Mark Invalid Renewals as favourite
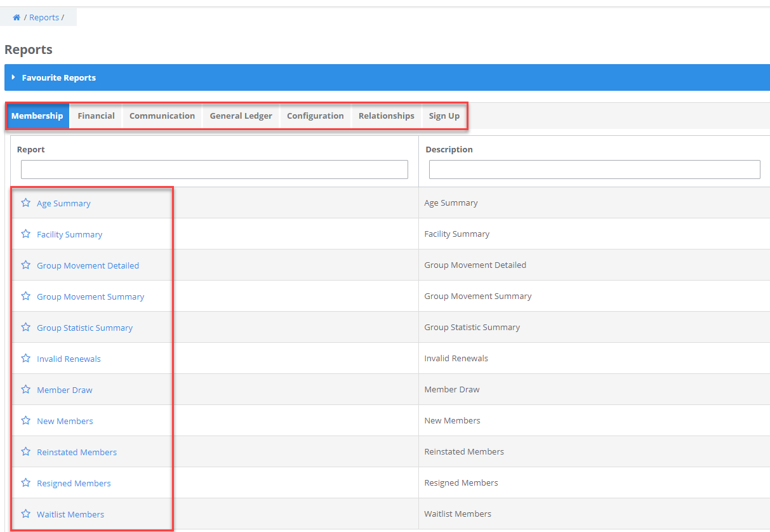The width and height of the screenshot is (770, 532). (x=25, y=358)
